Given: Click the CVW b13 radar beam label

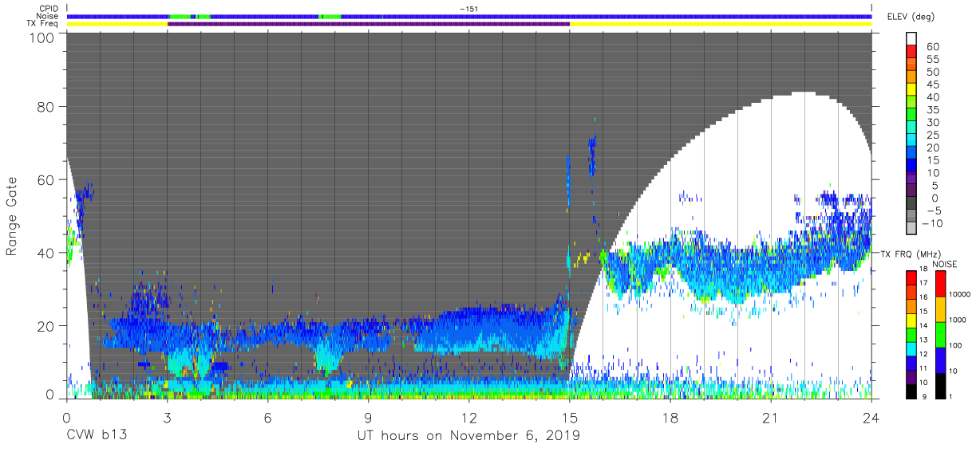Looking at the screenshot, I should (96, 435).
